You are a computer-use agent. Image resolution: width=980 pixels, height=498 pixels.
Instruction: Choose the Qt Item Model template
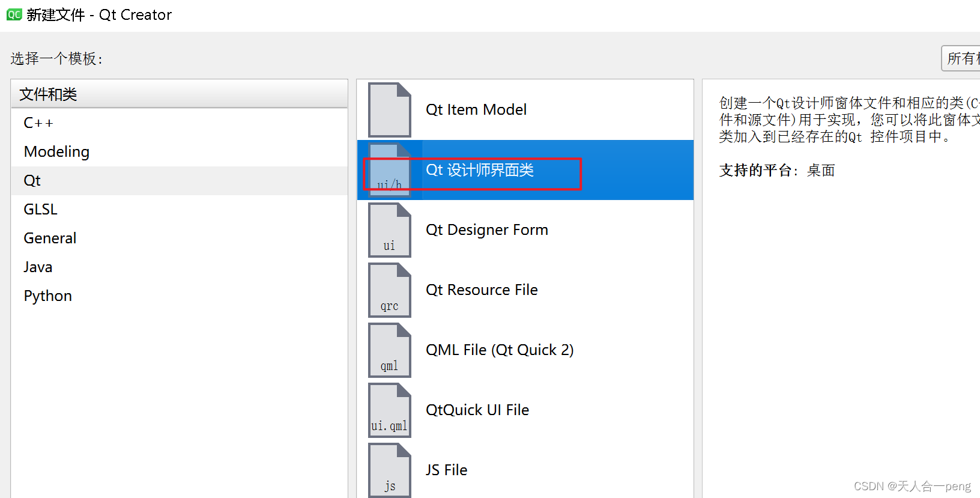pyautogui.click(x=525, y=110)
